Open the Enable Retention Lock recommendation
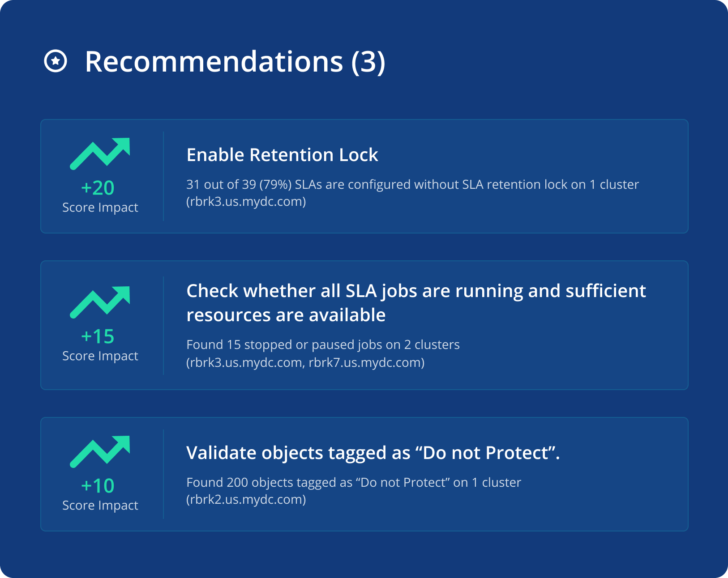 point(282,155)
